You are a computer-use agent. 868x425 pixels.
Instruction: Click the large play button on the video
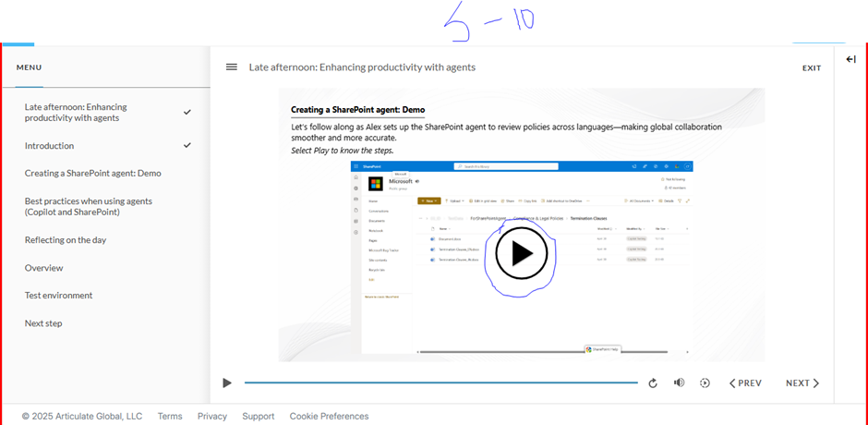[x=522, y=252]
